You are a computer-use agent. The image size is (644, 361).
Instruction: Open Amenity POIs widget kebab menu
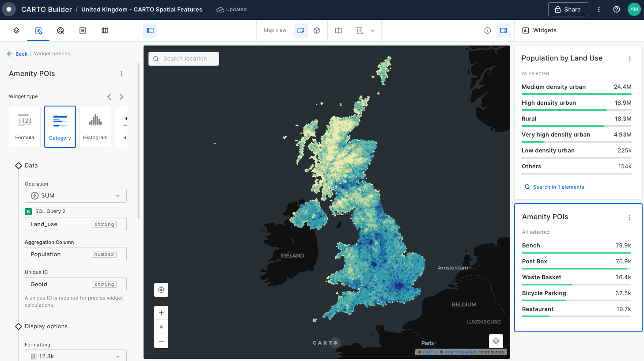tap(629, 217)
